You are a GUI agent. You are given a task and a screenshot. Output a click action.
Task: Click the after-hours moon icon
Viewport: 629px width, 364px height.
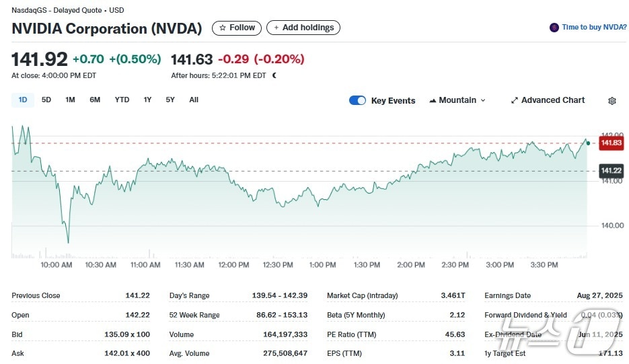[x=274, y=75]
